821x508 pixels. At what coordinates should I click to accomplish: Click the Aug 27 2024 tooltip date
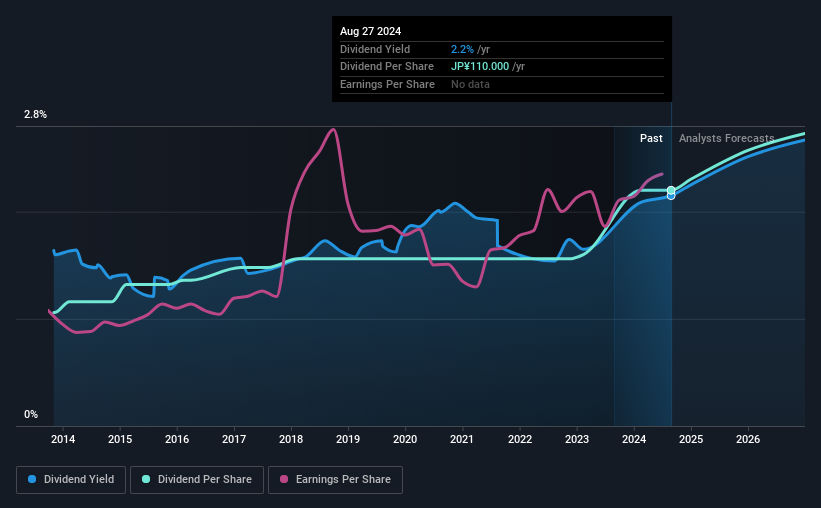coord(371,31)
